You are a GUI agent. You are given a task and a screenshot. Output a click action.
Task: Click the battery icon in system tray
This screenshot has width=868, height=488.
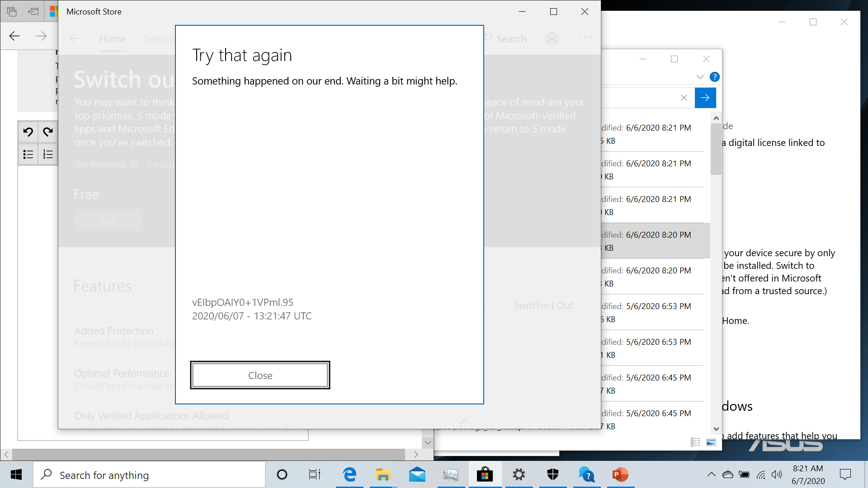click(x=744, y=474)
